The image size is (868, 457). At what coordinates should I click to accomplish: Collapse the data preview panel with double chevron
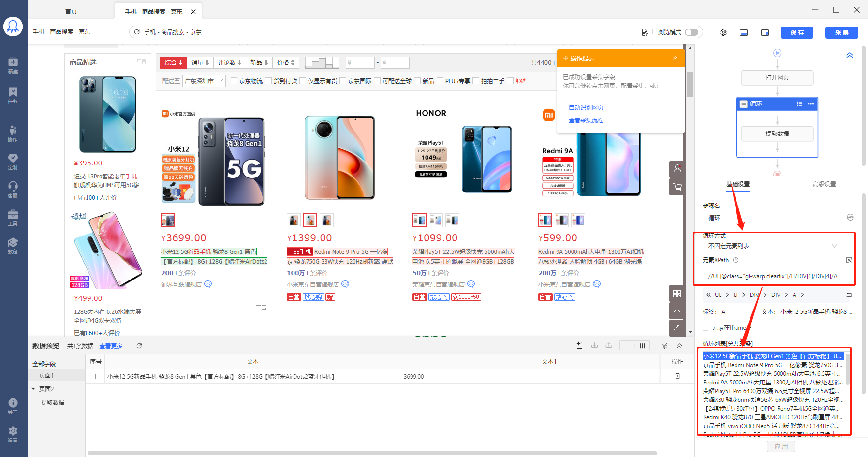coord(679,346)
